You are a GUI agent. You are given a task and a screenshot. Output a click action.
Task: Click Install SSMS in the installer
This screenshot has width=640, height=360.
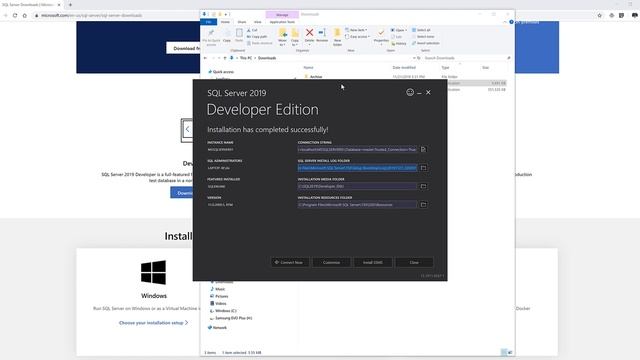pos(373,262)
